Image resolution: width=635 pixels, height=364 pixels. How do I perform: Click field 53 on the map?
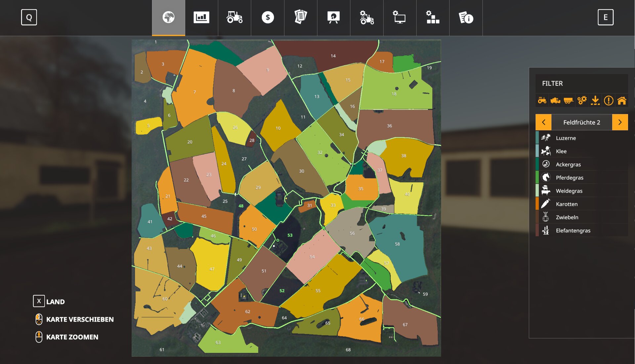[290, 235]
